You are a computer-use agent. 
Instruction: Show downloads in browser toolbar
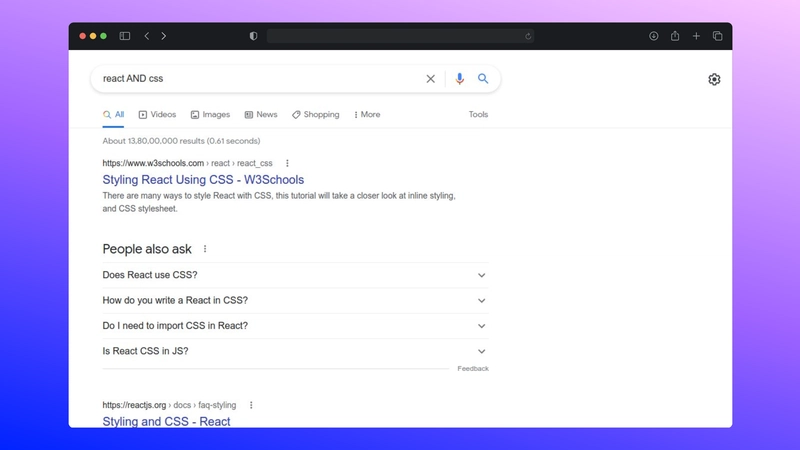point(654,36)
